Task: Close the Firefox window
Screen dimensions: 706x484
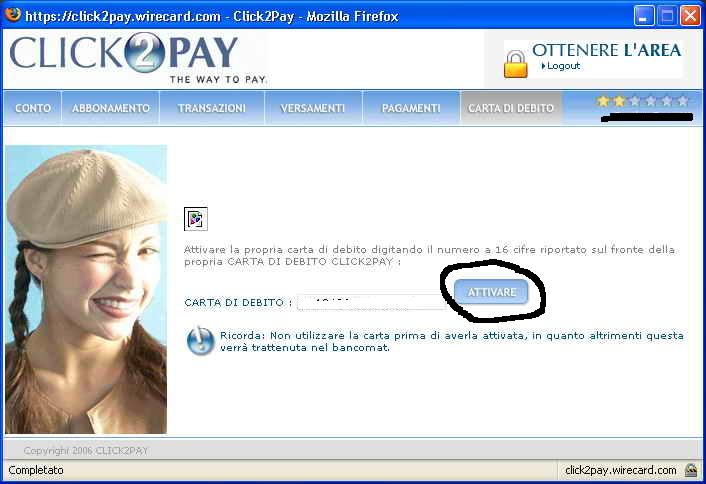Action: coord(690,16)
